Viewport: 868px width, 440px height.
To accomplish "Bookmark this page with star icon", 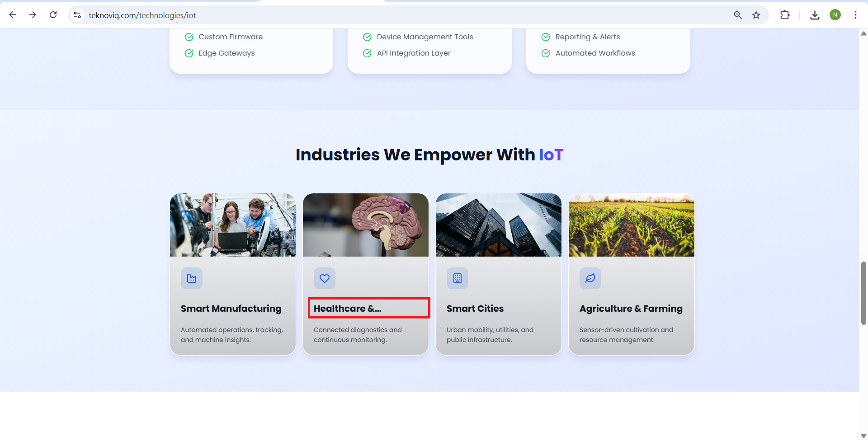I will [756, 15].
